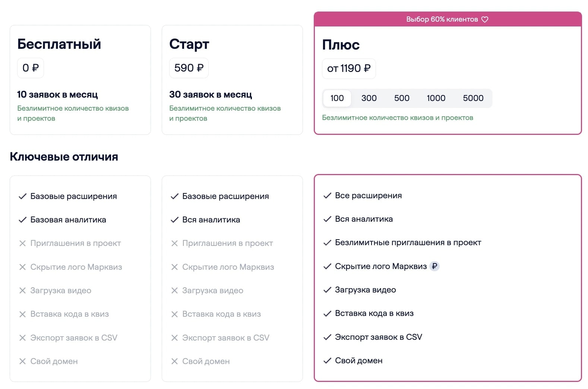This screenshot has height=389, width=588.
Task: Click Безлимитные приглашения в проект feature
Action: (408, 243)
